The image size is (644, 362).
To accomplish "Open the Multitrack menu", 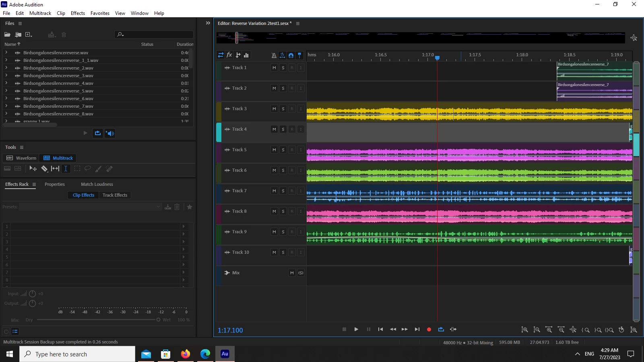I will (40, 13).
